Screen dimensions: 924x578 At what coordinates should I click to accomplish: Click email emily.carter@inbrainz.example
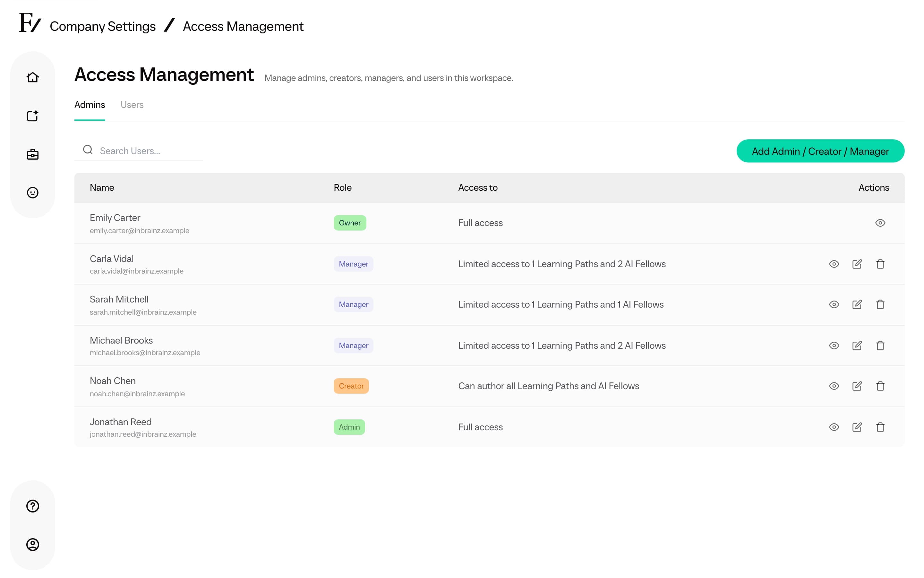139,231
